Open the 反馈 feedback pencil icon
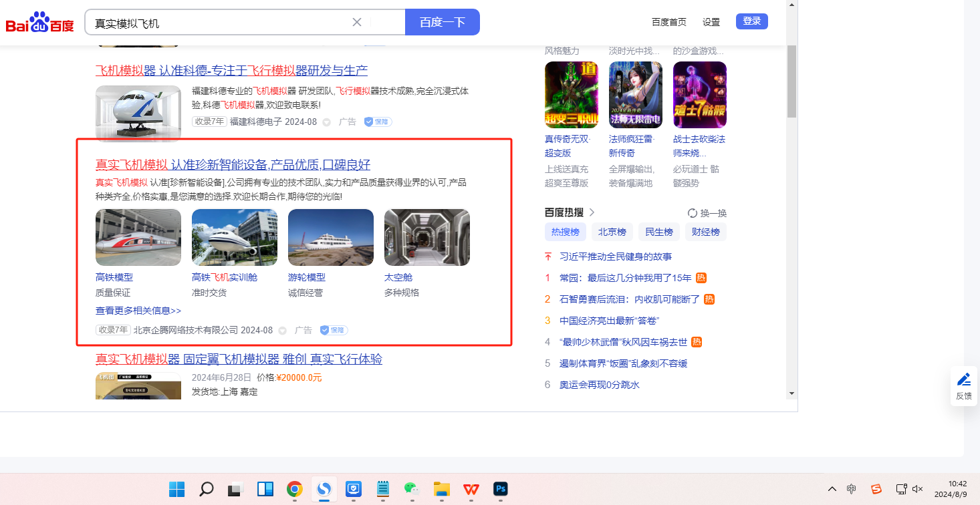Image resolution: width=980 pixels, height=505 pixels. pyautogui.click(x=963, y=380)
